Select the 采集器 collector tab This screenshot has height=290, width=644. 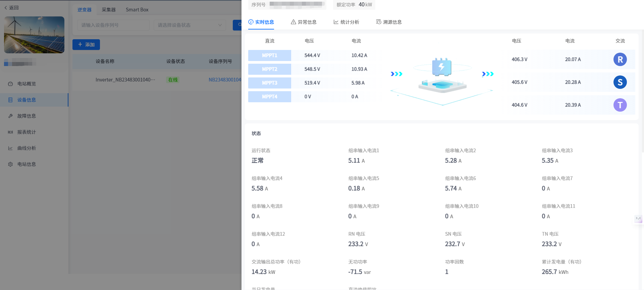[x=109, y=10]
